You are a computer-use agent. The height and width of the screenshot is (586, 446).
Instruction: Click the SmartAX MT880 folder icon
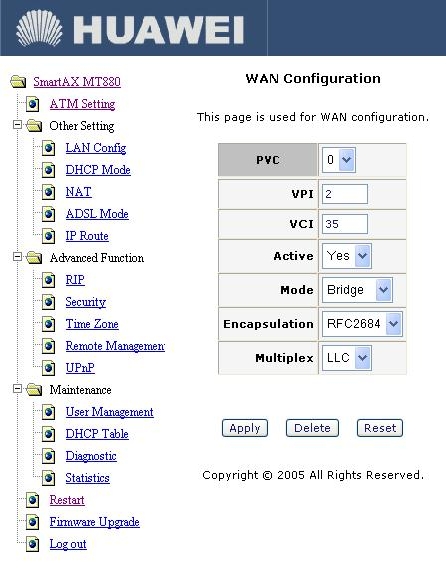point(18,81)
